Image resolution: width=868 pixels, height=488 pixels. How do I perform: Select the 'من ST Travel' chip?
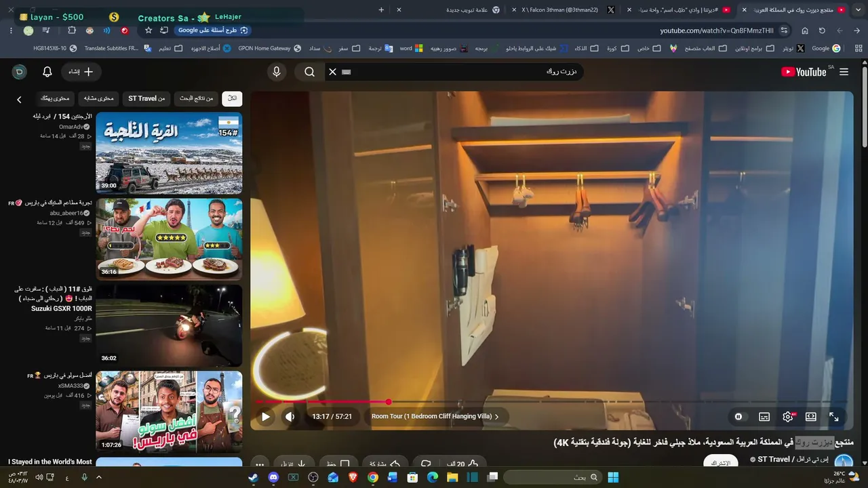(146, 99)
